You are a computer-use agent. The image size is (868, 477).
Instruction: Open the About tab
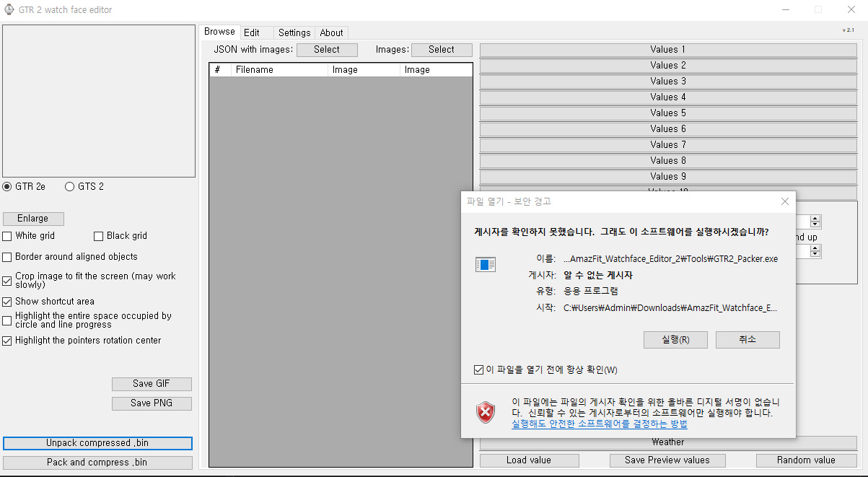tap(332, 32)
